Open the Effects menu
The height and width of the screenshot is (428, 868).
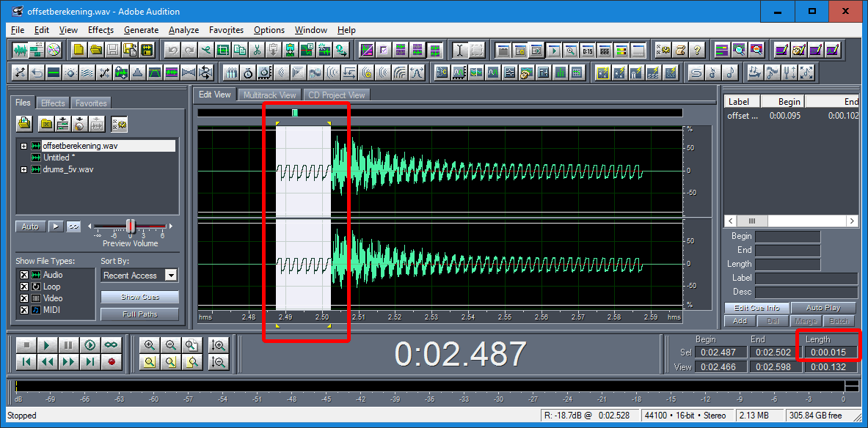click(x=101, y=30)
